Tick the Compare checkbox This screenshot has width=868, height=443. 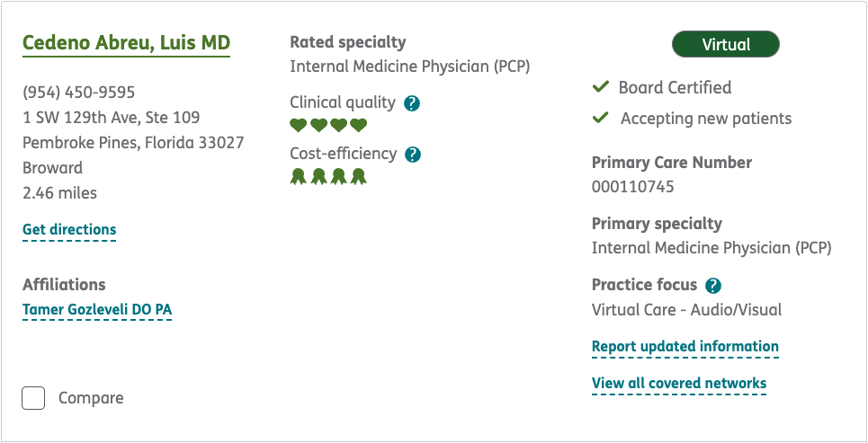[x=33, y=398]
